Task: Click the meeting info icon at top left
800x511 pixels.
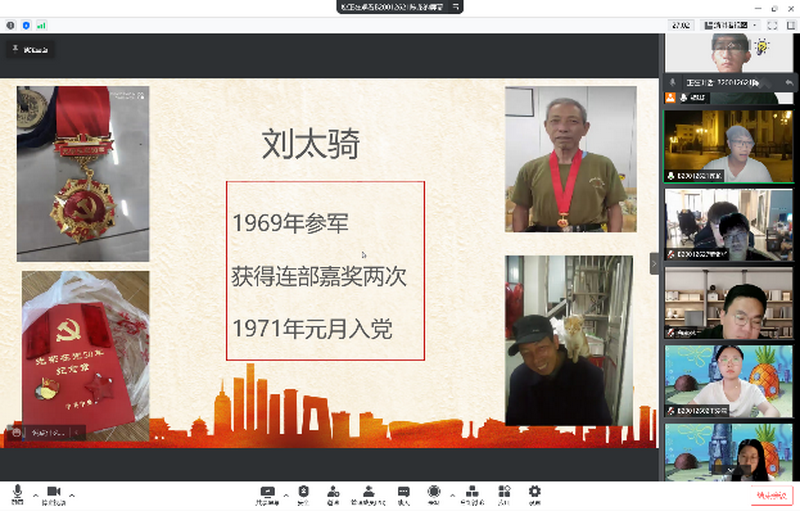Action: click(x=11, y=22)
